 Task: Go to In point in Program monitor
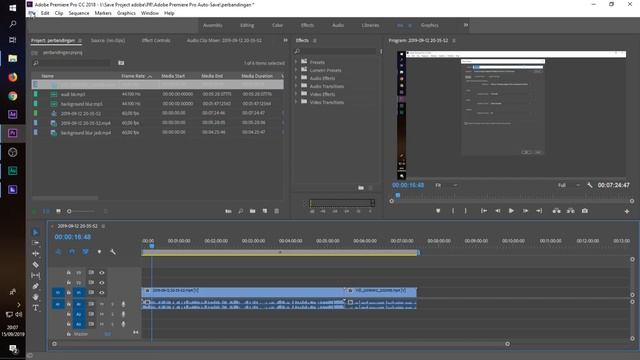pos(484,211)
